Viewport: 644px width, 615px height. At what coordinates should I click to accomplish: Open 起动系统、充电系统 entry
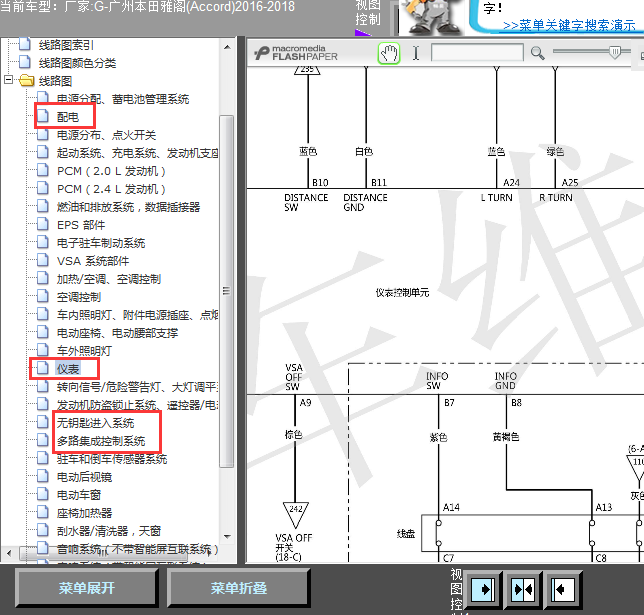(137, 153)
